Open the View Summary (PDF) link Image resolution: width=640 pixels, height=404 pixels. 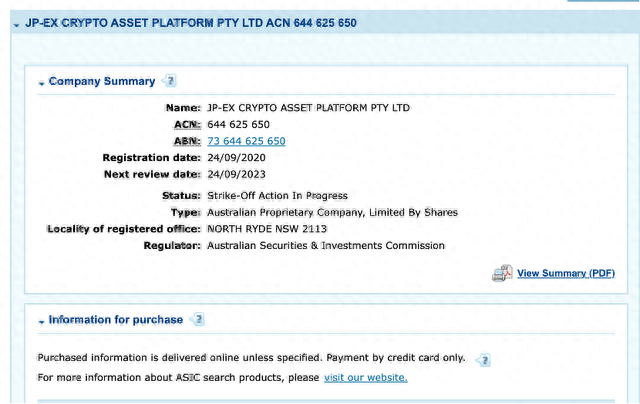pyautogui.click(x=565, y=273)
